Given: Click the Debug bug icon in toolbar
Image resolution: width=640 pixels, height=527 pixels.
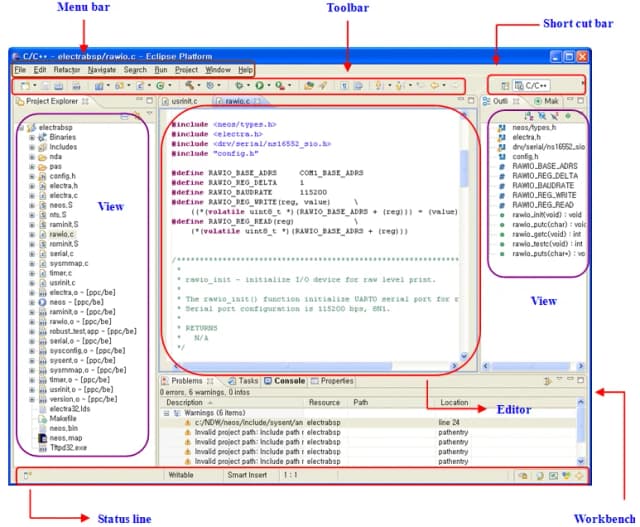Looking at the screenshot, I should click(239, 86).
